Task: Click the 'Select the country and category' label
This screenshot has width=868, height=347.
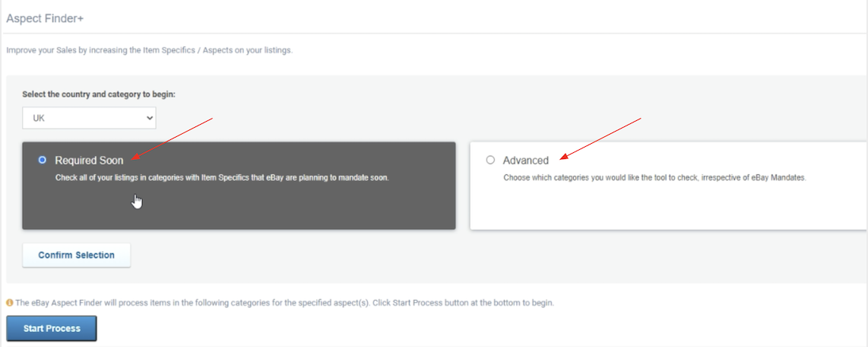Action: [x=99, y=94]
